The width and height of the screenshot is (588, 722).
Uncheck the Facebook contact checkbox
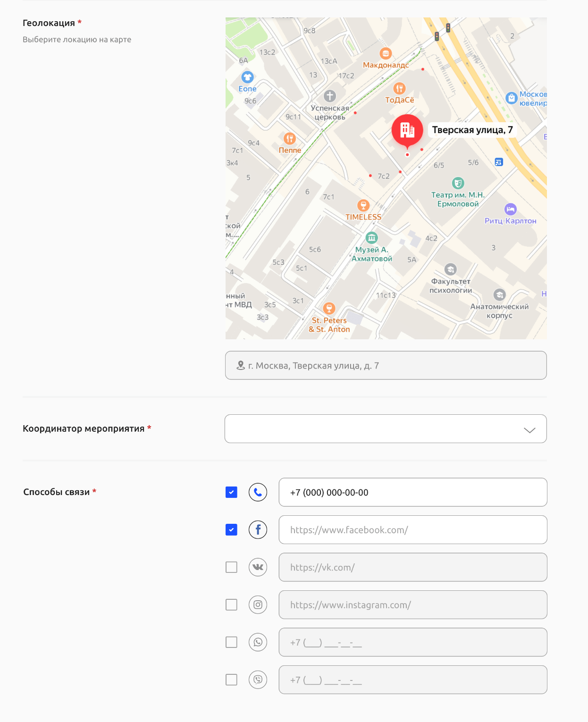(231, 530)
